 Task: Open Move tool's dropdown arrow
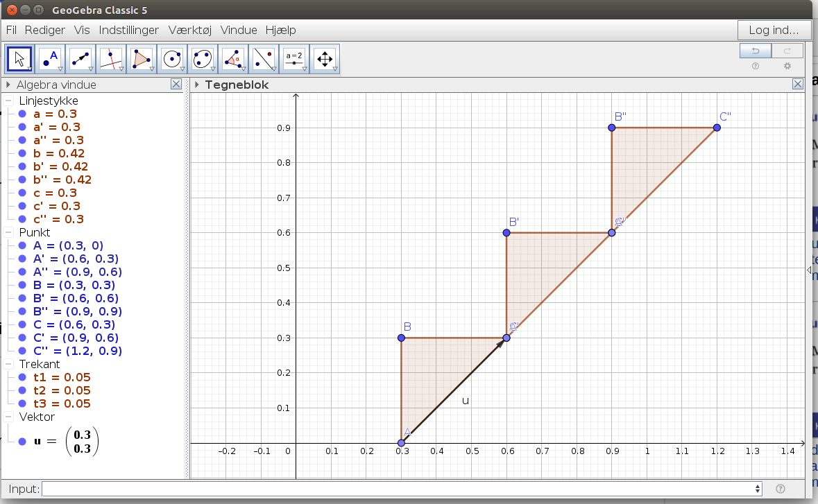[x=30, y=69]
